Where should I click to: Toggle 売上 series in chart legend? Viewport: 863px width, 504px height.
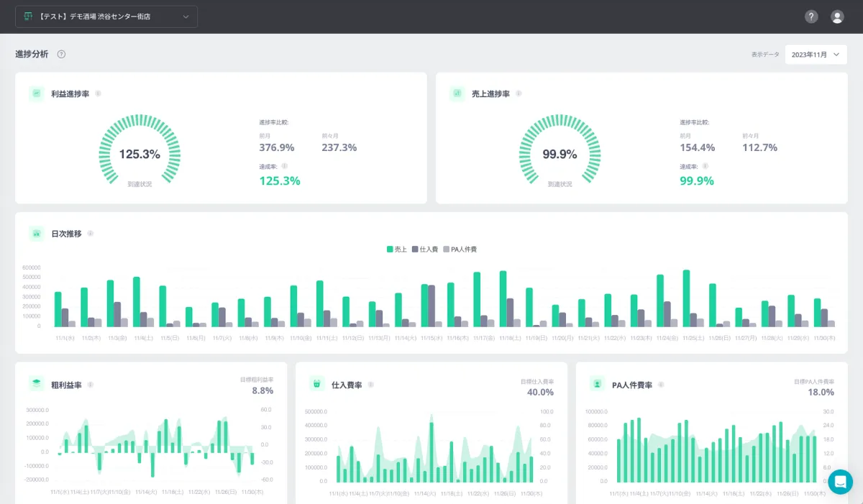point(396,249)
